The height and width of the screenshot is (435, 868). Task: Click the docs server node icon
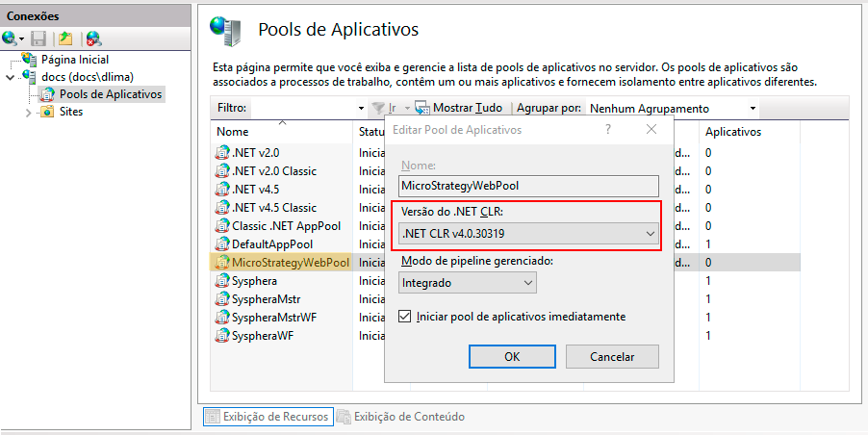tap(29, 76)
